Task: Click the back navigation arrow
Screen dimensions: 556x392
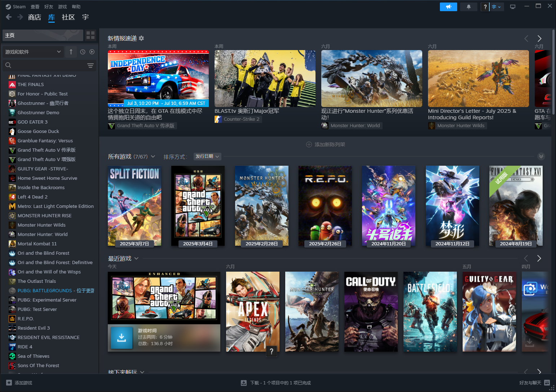Action: (x=9, y=17)
